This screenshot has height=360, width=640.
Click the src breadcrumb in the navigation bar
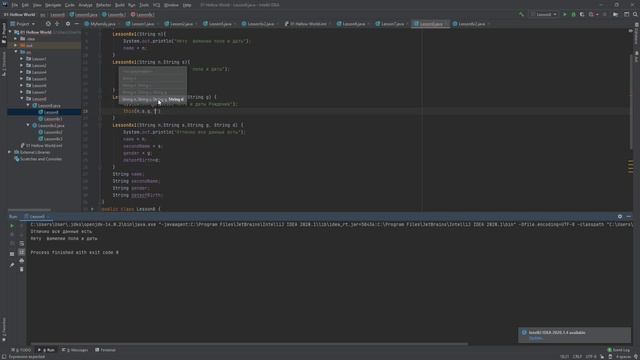[42, 15]
